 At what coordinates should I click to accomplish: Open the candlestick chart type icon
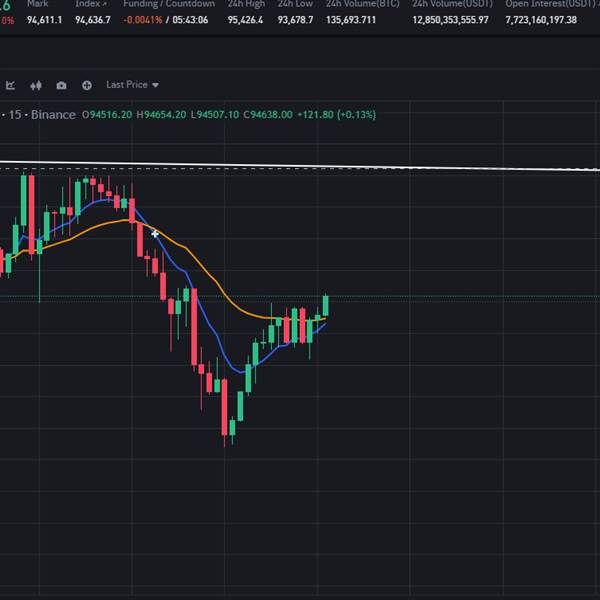click(36, 85)
